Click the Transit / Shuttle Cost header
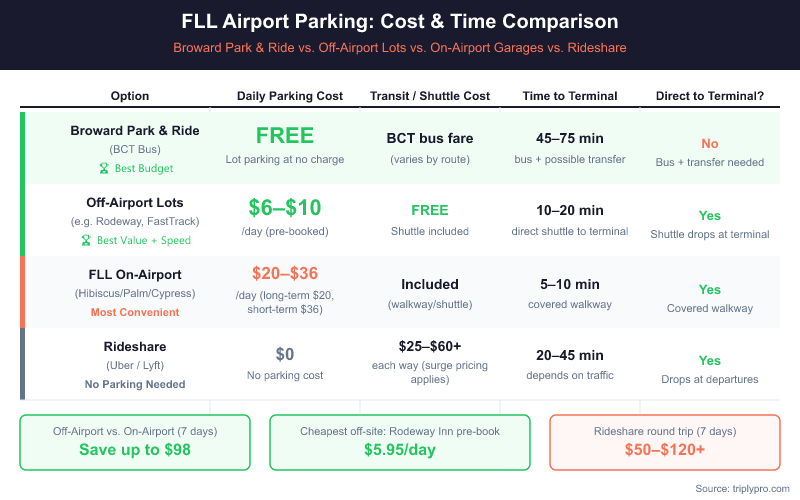The image size is (800, 500). point(430,96)
